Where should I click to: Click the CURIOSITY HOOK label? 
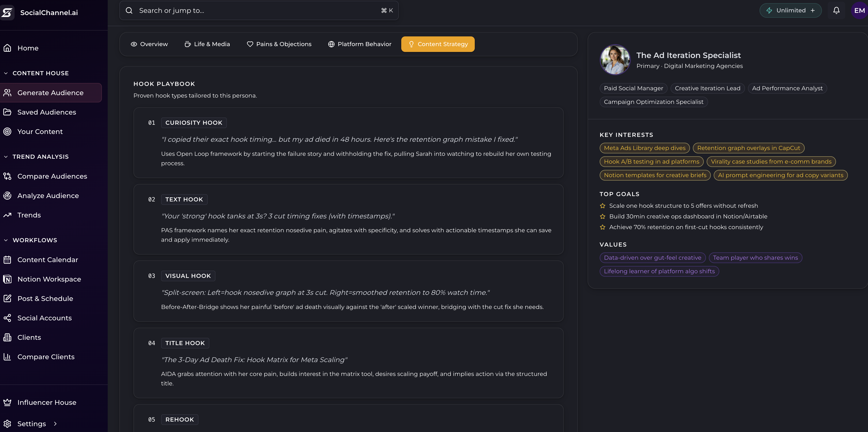tap(194, 123)
